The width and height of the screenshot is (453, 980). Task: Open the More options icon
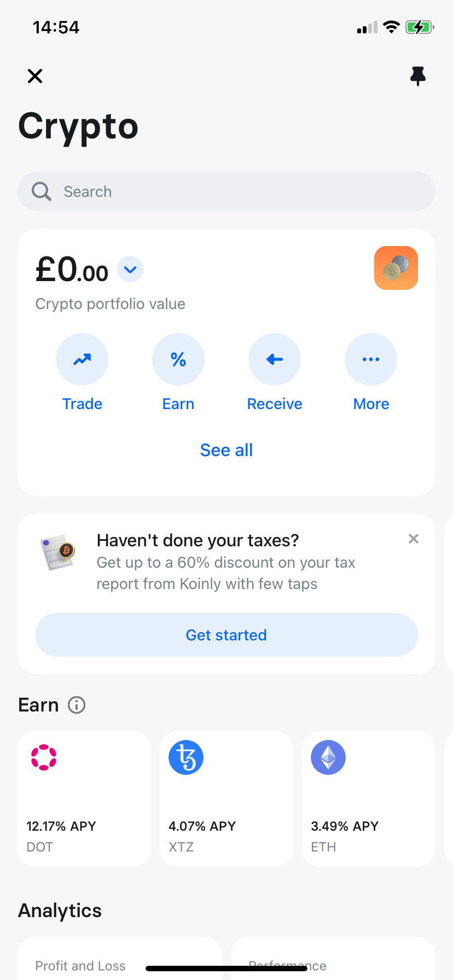pos(371,359)
